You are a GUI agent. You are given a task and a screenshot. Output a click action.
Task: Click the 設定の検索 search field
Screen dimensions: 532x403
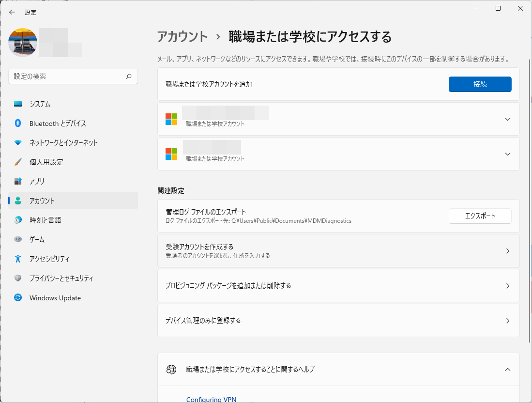(x=73, y=77)
